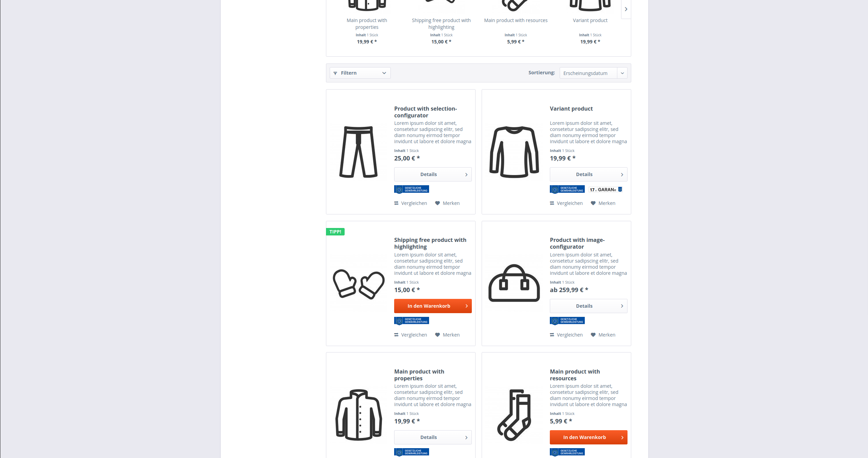
Task: Open the Variant product title link
Action: 571,109
